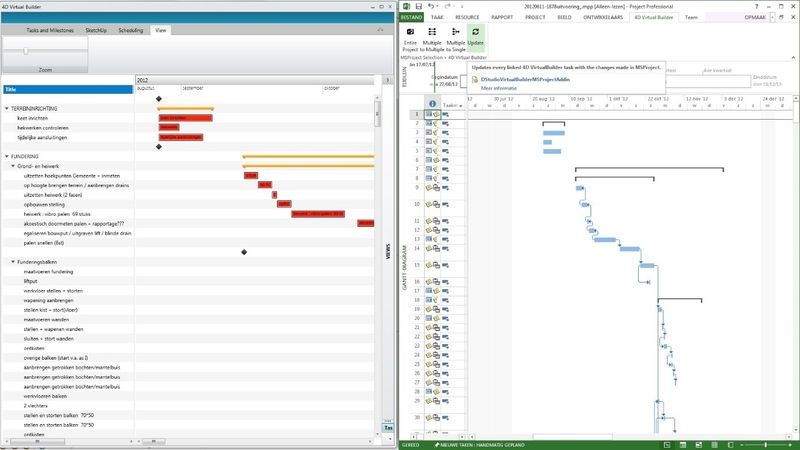
Task: Click the info indicator column header icon
Action: [432, 103]
